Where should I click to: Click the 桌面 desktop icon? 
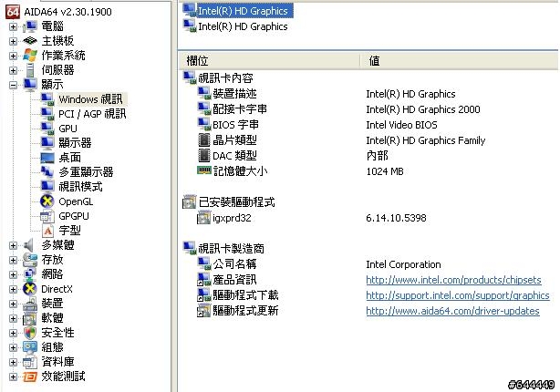(x=47, y=158)
